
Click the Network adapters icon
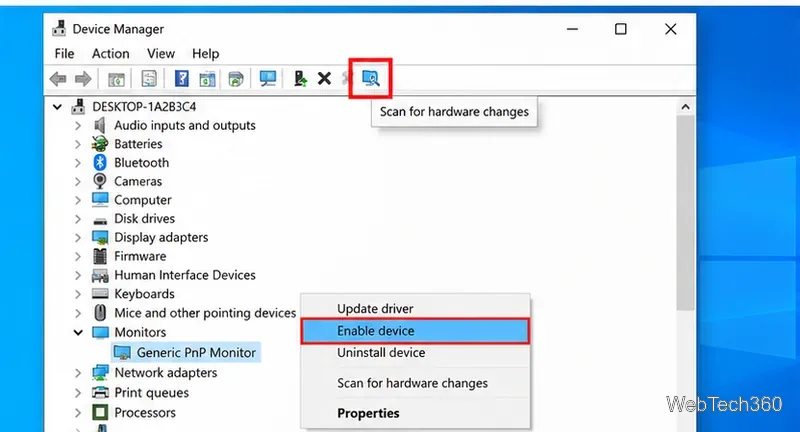(100, 372)
